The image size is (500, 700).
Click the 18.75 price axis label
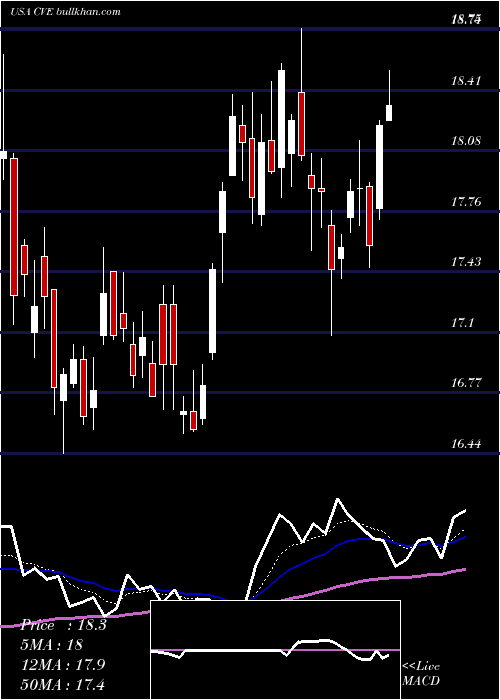[467, 19]
